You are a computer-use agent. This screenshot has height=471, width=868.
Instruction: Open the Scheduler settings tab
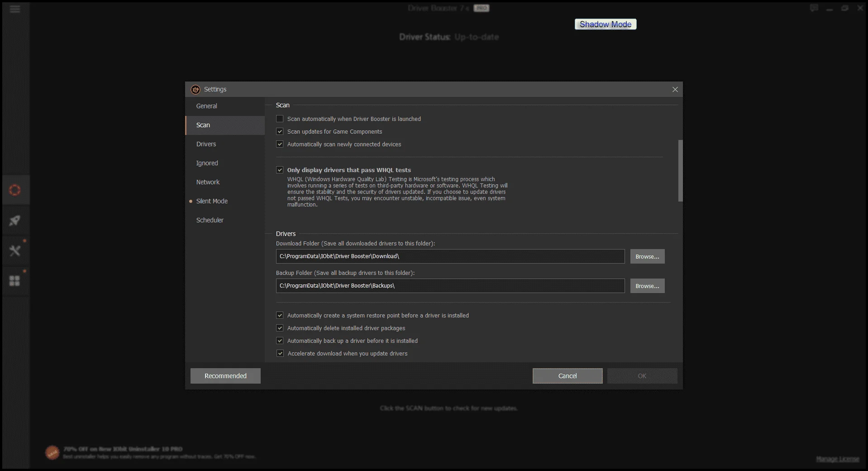[x=225, y=220]
